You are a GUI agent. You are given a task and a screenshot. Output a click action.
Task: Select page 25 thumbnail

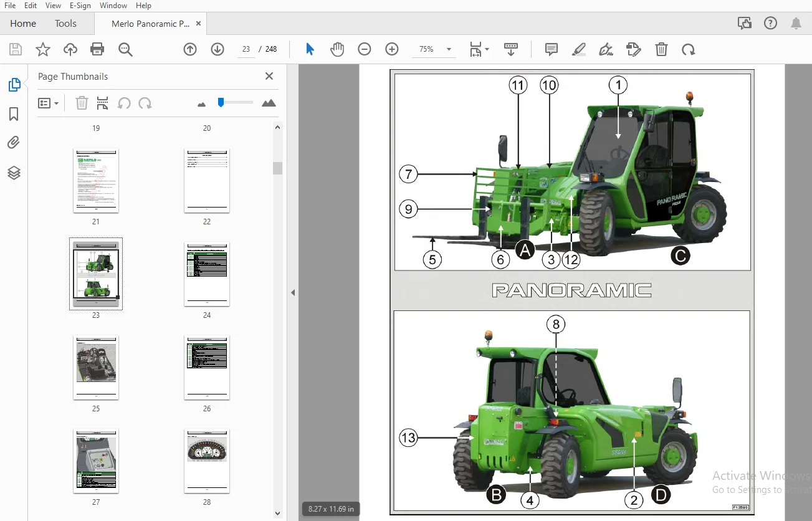96,368
